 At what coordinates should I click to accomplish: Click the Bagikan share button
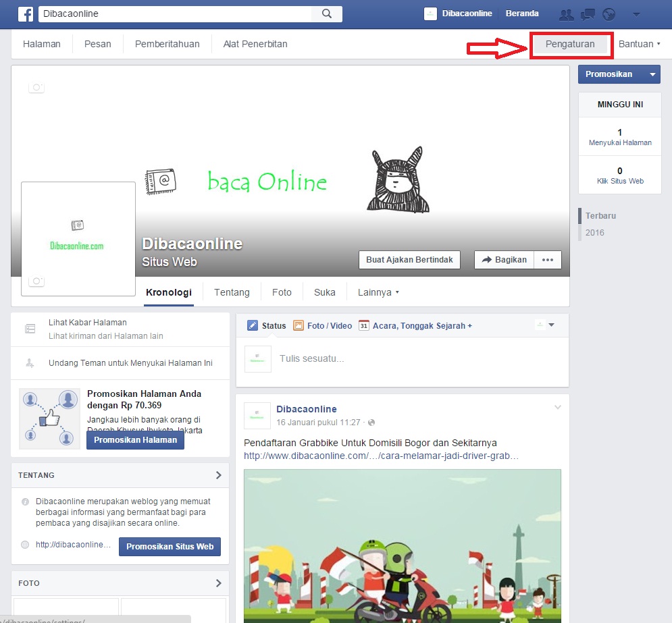[504, 260]
